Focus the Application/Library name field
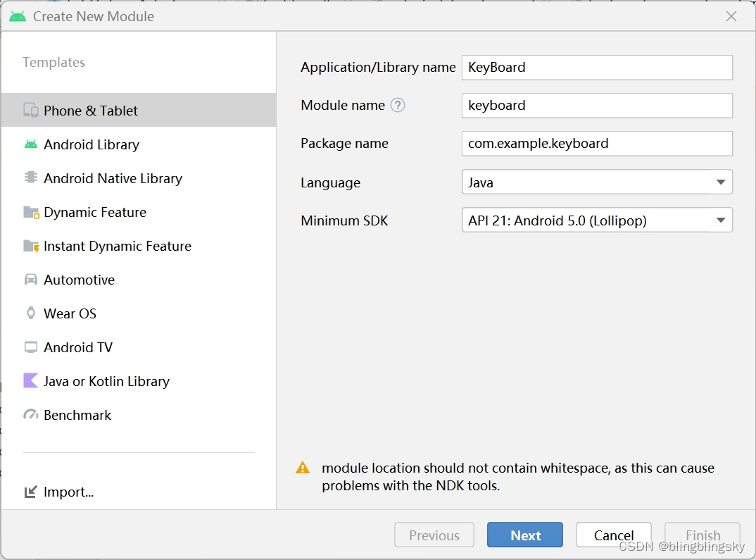This screenshot has height=560, width=756. click(597, 68)
